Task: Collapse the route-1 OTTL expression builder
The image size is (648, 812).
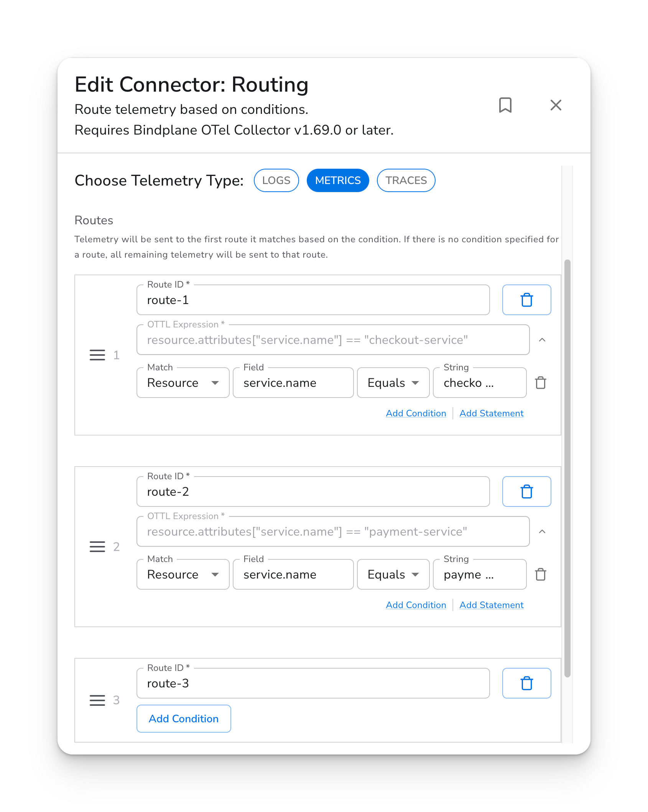Action: coord(542,340)
